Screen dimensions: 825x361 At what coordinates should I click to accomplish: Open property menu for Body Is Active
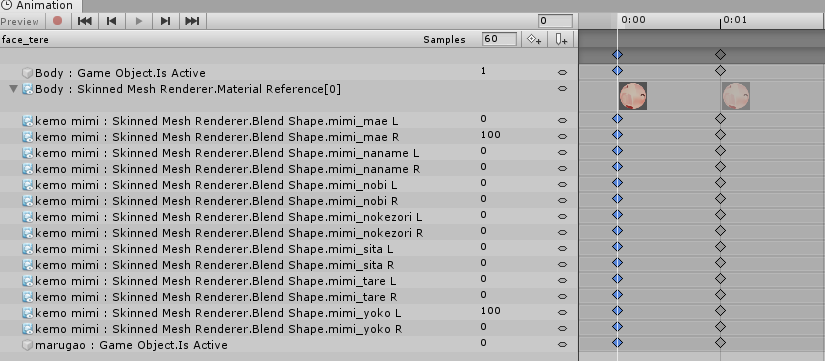click(x=562, y=73)
